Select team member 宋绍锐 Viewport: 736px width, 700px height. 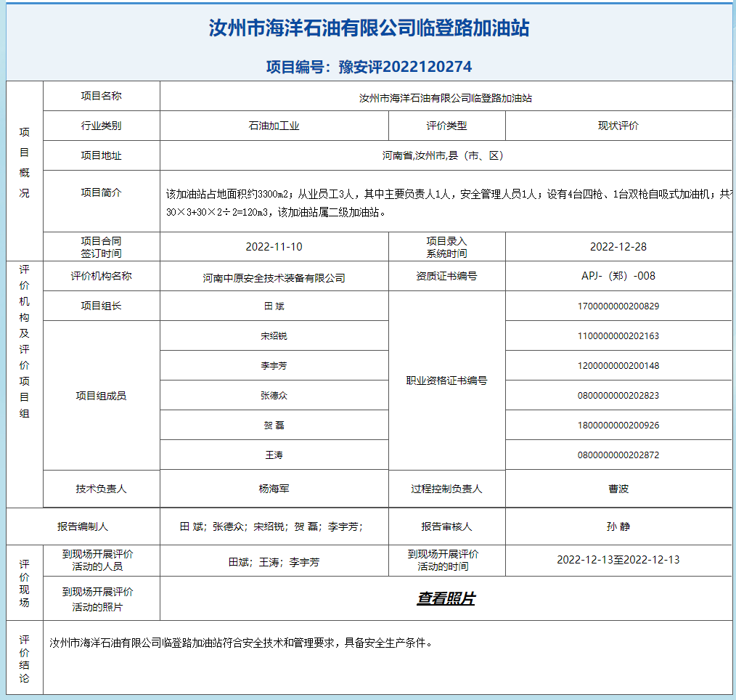coord(274,336)
